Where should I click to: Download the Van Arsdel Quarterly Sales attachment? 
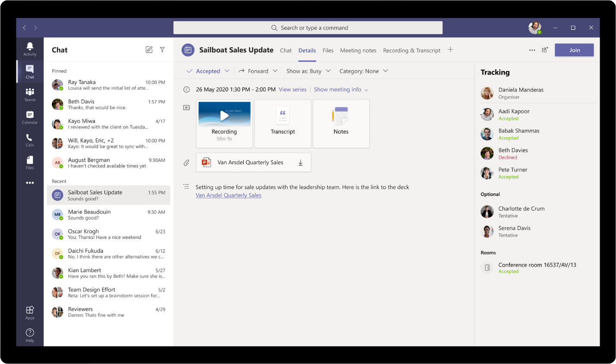[x=300, y=162]
